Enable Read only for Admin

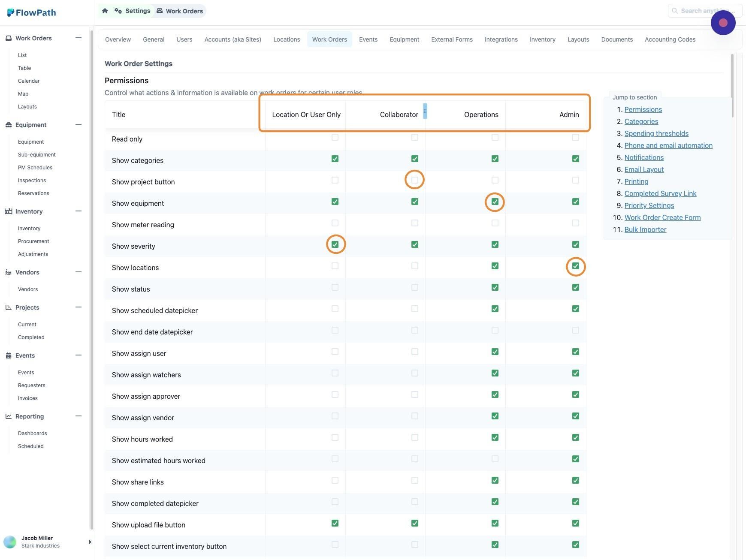click(x=575, y=137)
